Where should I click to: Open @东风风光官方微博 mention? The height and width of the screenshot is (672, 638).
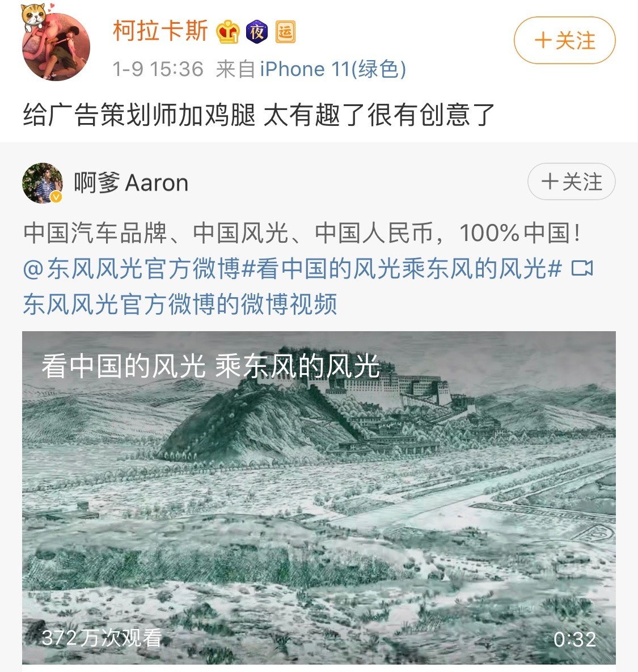pos(132,269)
